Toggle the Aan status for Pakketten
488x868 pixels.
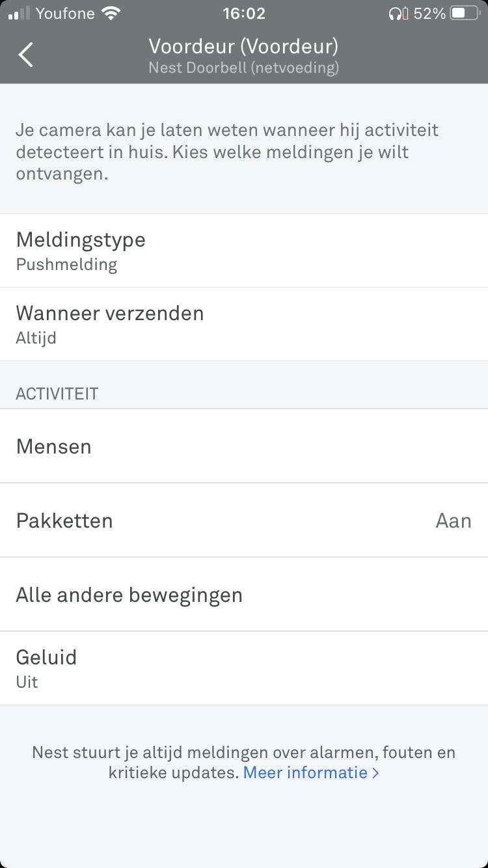tap(453, 521)
